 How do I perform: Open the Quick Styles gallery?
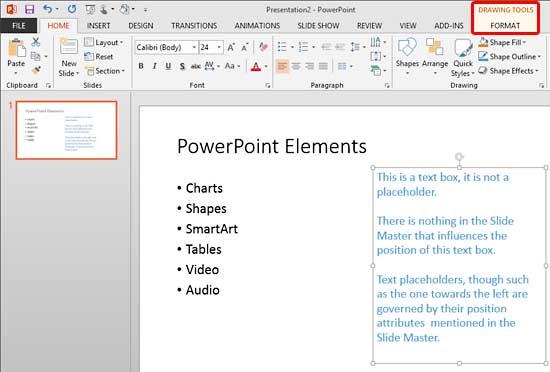click(x=463, y=58)
